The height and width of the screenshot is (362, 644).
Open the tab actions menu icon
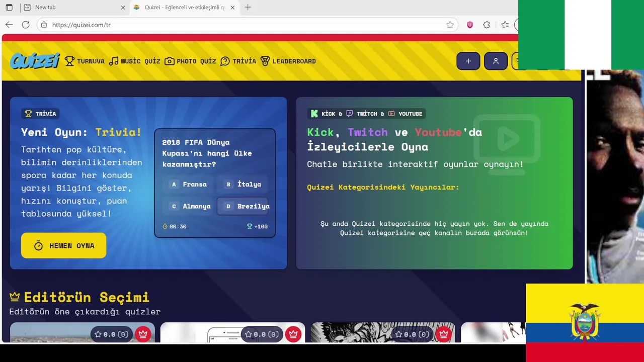9,8
